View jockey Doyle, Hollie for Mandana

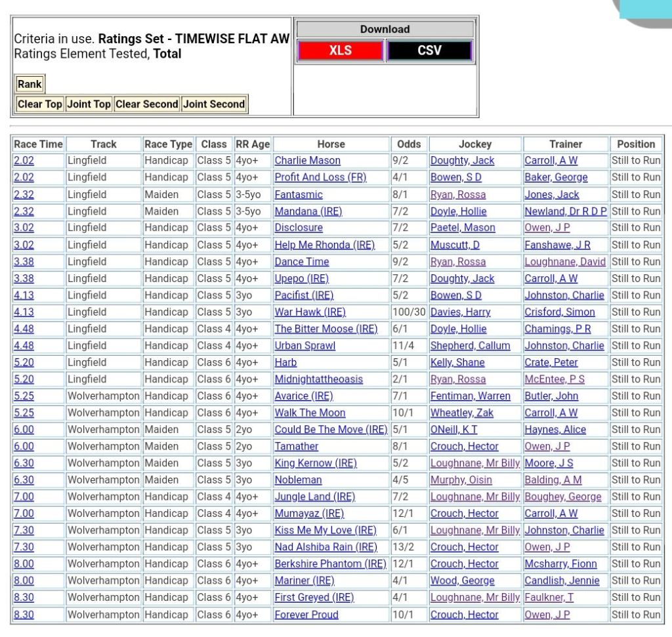[x=458, y=211]
